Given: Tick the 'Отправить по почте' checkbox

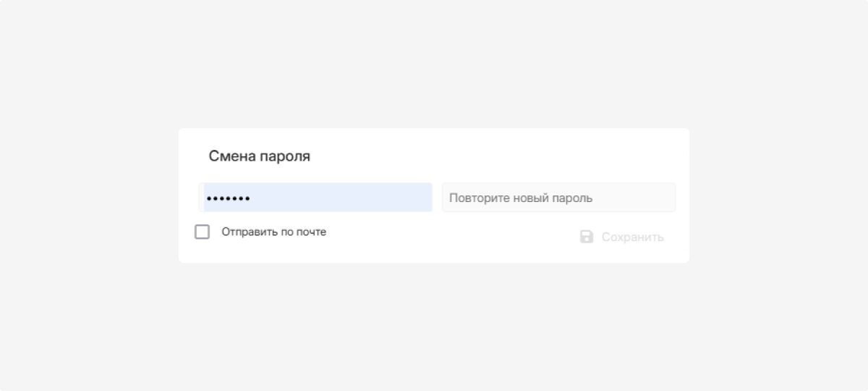Looking at the screenshot, I should [203, 232].
